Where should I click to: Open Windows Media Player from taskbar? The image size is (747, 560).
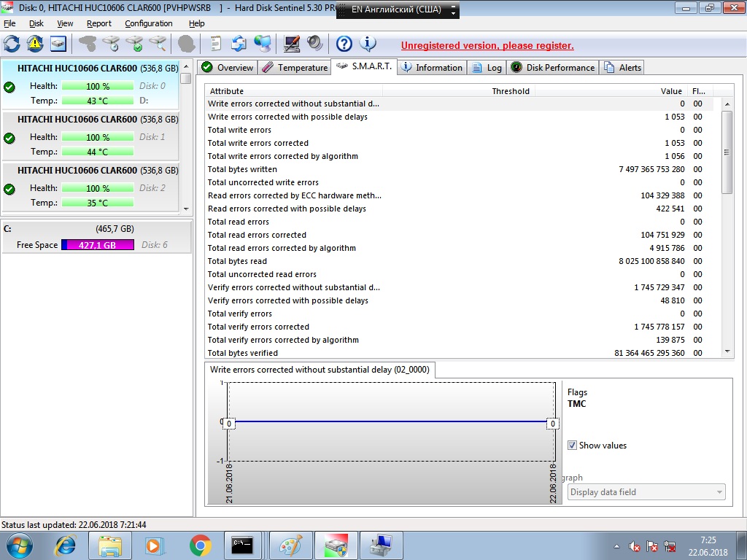(155, 545)
